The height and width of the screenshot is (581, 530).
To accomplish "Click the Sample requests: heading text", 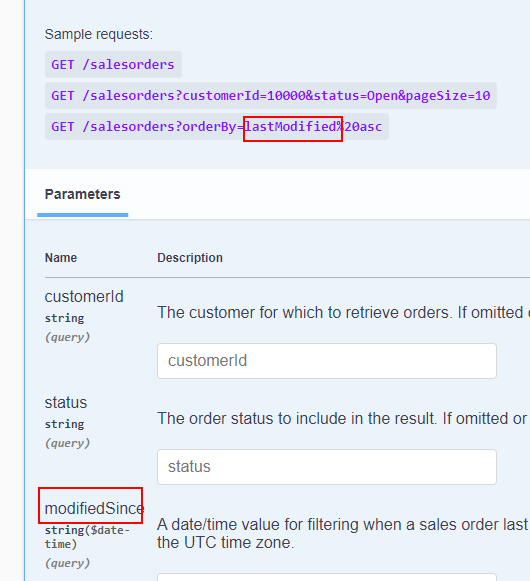I will [99, 34].
